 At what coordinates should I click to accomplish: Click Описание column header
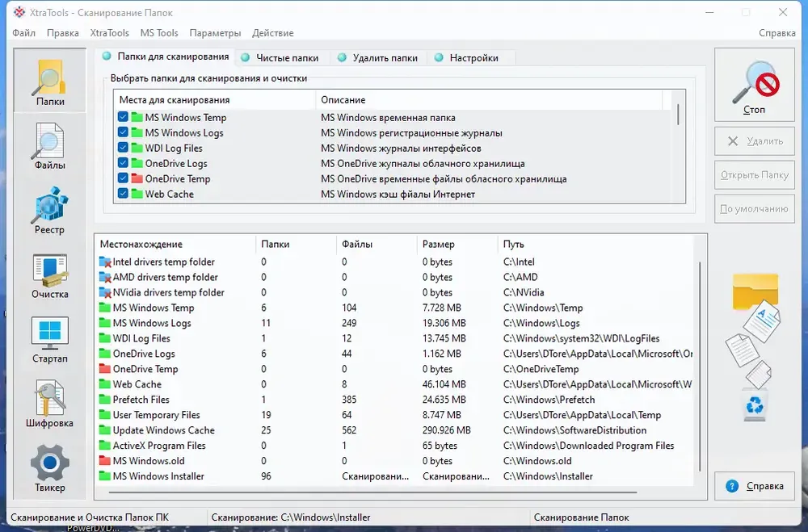489,100
